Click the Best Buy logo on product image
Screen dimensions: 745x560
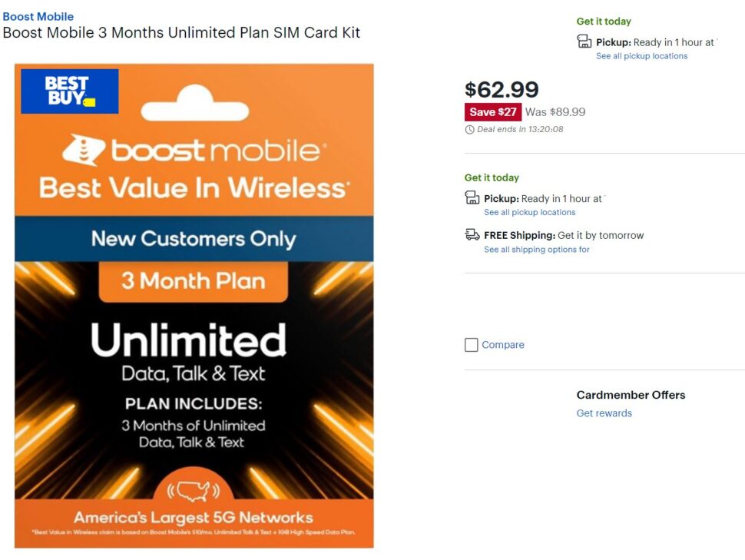click(68, 90)
